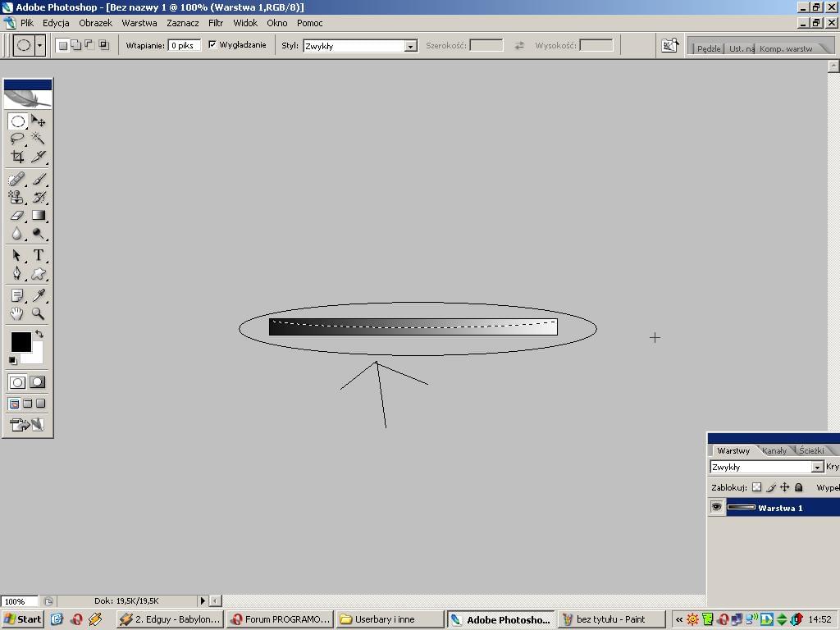Click the black foreground color swatch

click(20, 341)
